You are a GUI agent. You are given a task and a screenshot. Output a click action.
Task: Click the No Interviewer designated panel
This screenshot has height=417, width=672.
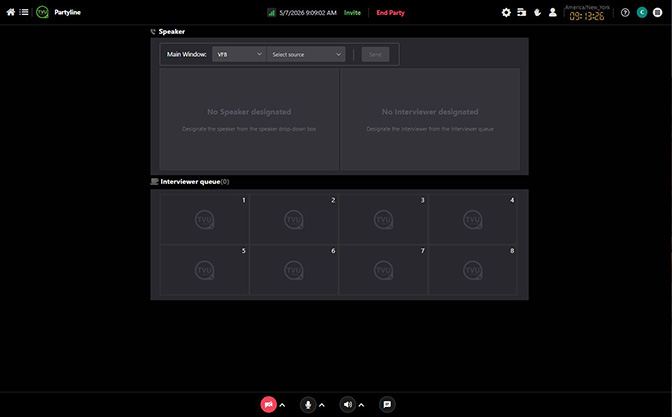tap(430, 119)
